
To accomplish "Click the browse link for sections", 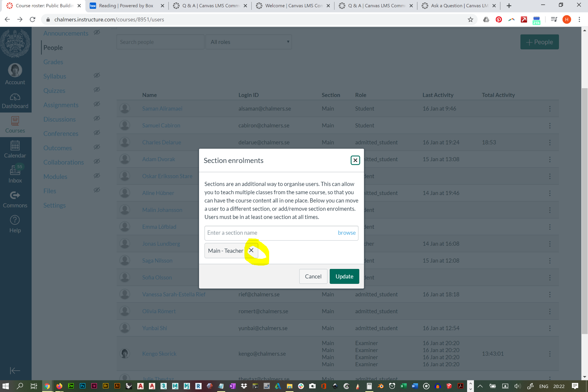I will click(347, 233).
